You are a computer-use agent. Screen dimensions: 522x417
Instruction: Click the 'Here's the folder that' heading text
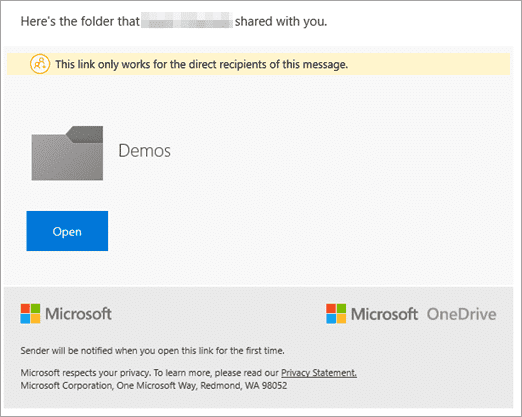click(80, 21)
